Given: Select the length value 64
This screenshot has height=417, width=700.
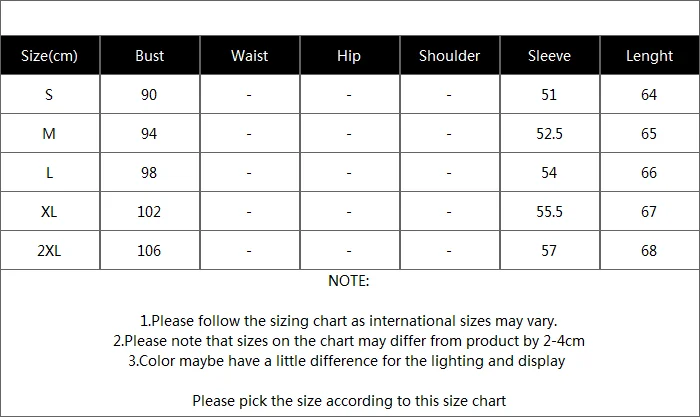Looking at the screenshot, I should (649, 95).
